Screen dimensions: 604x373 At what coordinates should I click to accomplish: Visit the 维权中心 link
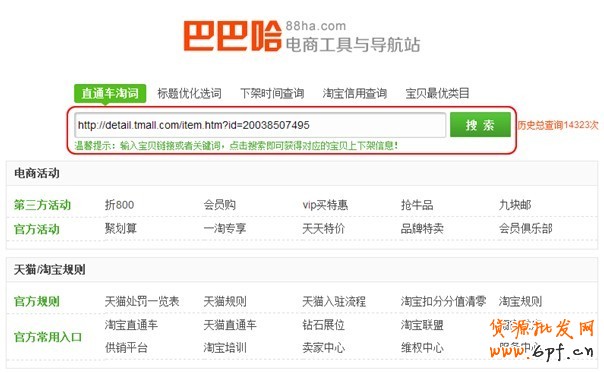422,348
